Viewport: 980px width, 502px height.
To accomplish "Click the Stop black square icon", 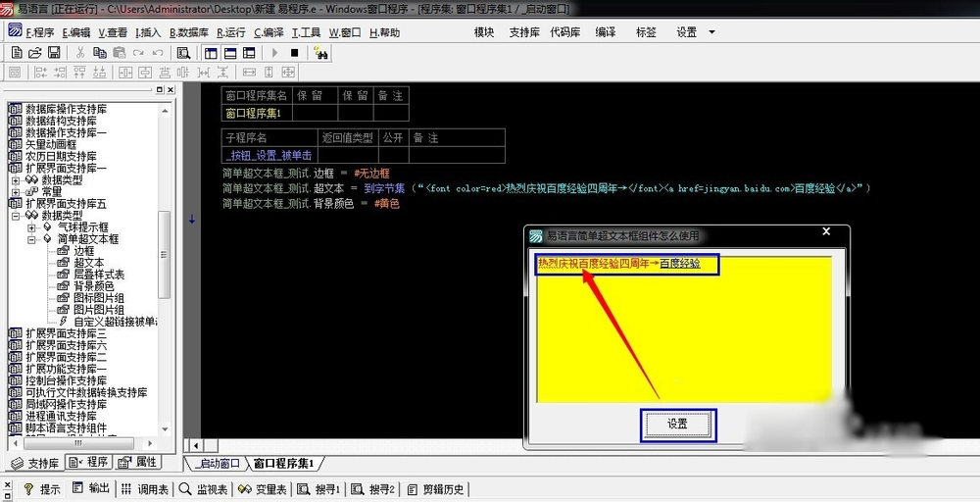I will coord(294,53).
